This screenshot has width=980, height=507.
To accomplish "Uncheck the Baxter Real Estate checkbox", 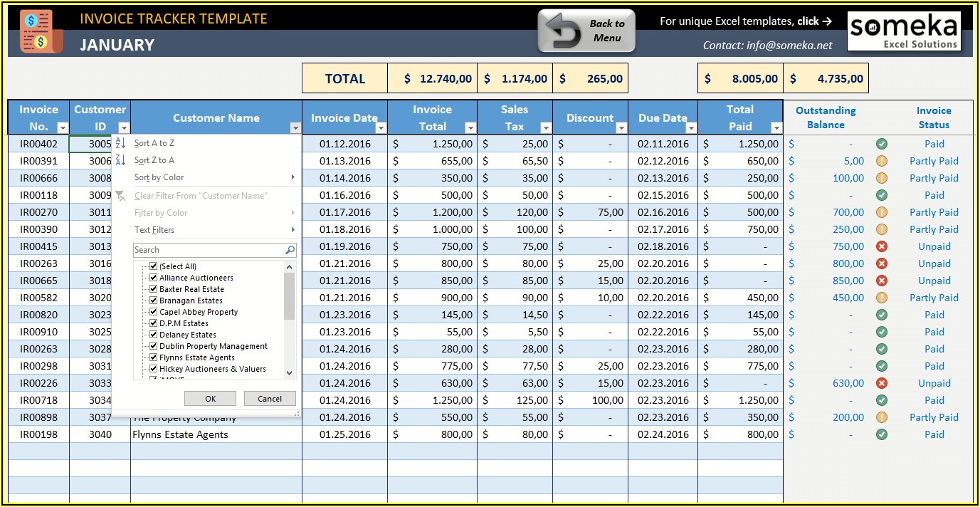I will [x=153, y=289].
